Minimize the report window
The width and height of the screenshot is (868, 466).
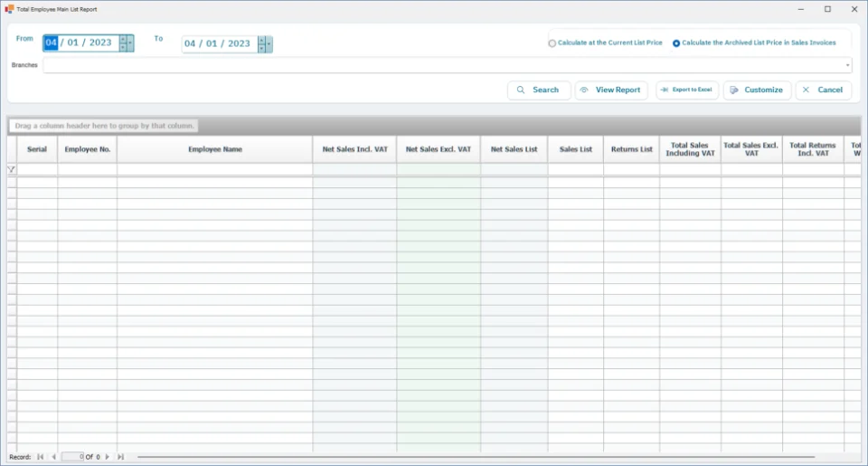tap(801, 9)
